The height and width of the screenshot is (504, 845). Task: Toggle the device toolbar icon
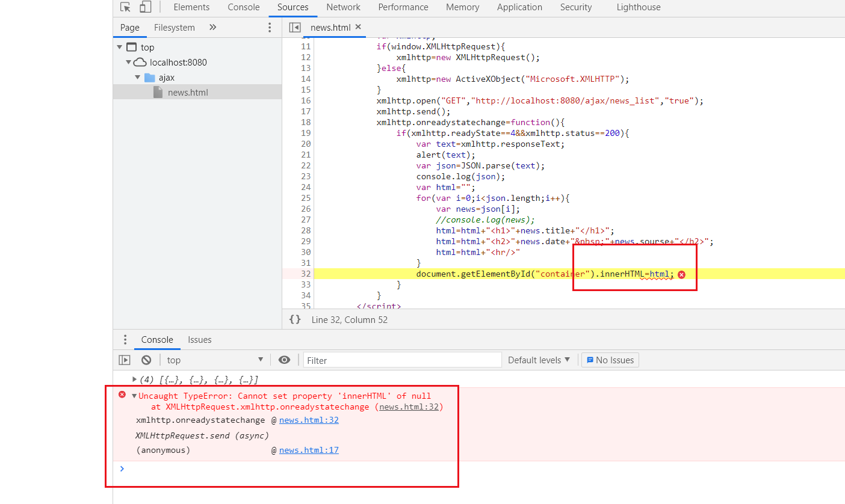(145, 7)
